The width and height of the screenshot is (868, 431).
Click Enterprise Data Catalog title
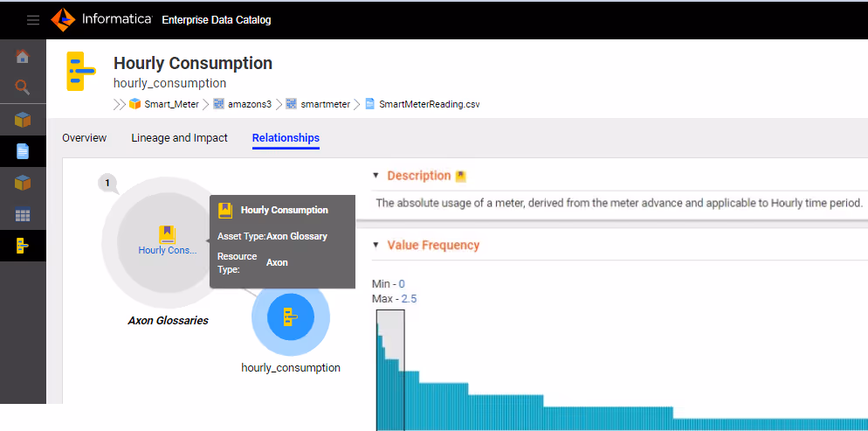click(217, 20)
